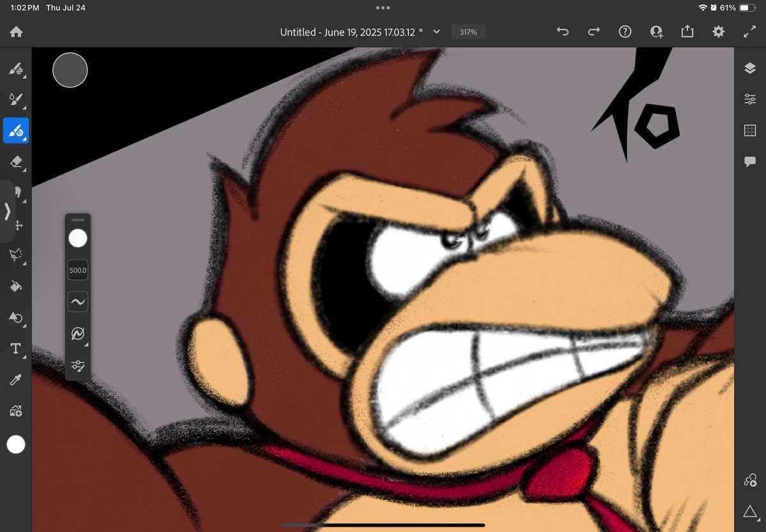Select the Vector brushes tool
Screen dimensions: 766x532
pyautogui.click(x=16, y=130)
